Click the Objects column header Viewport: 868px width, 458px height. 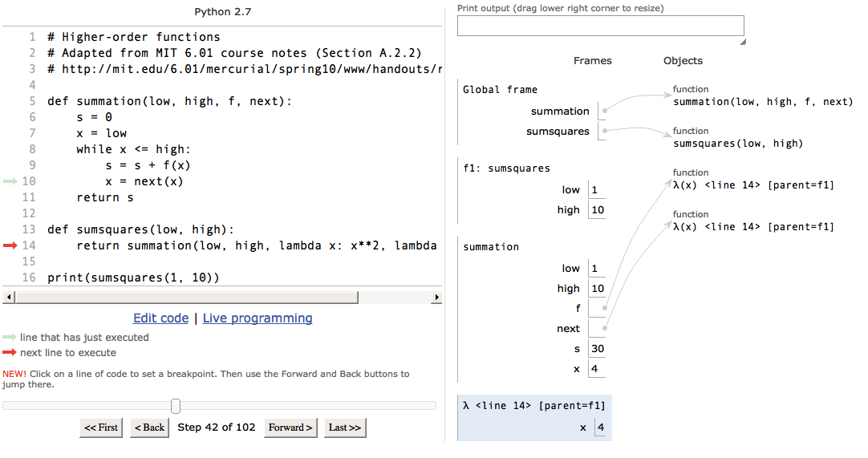click(x=683, y=60)
